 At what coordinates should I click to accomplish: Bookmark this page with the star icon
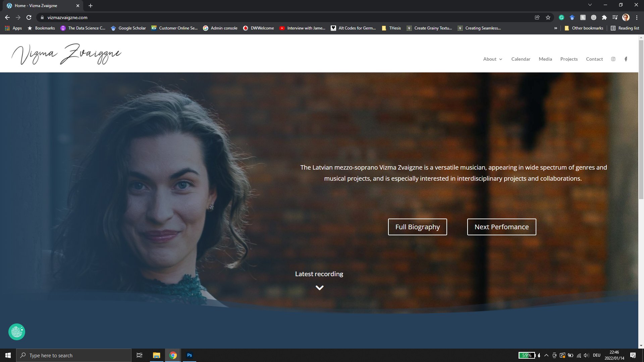(548, 17)
